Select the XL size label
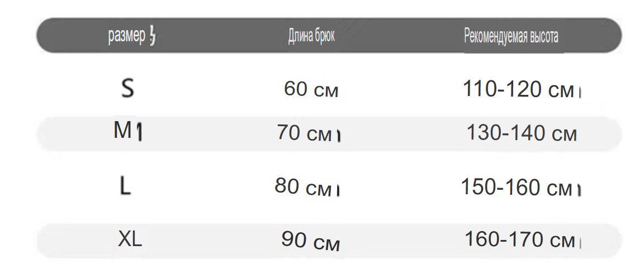The width and height of the screenshot is (644, 269). point(130,239)
